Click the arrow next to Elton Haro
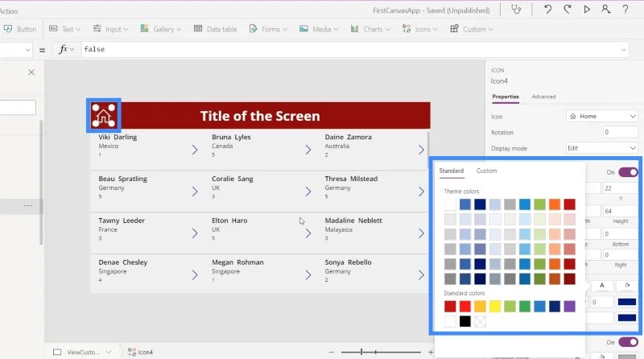The width and height of the screenshot is (644, 359). point(308,233)
